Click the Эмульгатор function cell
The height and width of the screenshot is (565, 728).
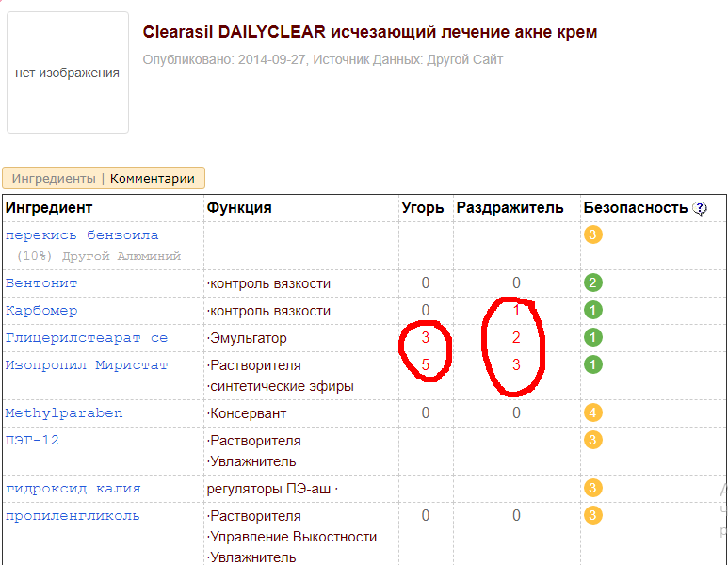[247, 338]
